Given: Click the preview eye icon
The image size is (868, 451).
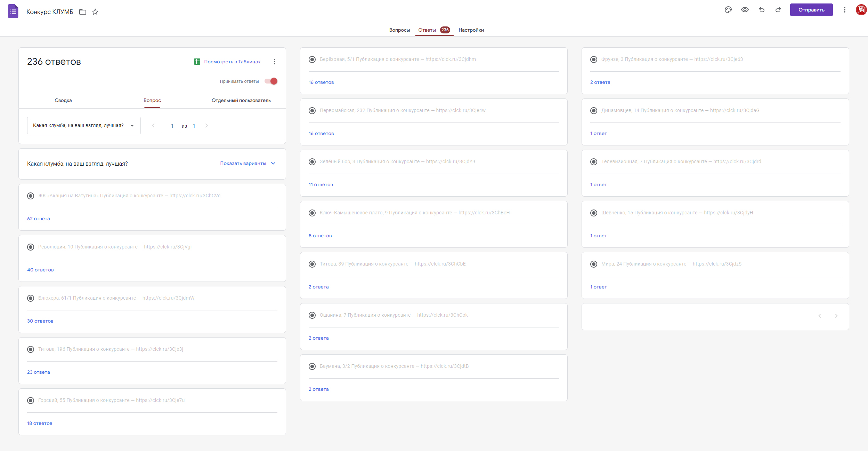Looking at the screenshot, I should (x=745, y=10).
